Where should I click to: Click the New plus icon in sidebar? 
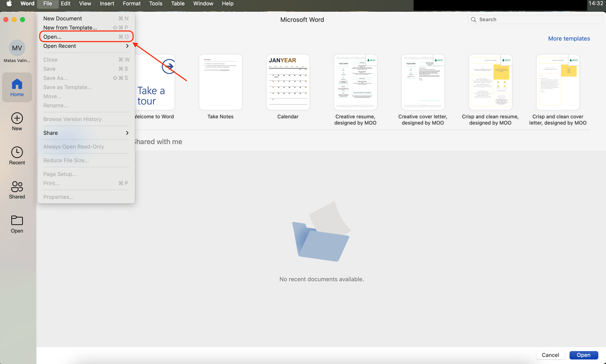click(17, 118)
